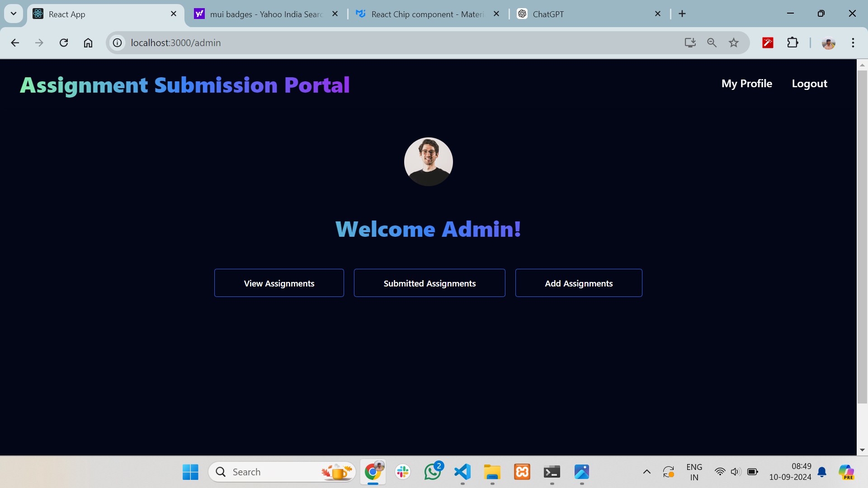View site information icon beside URL

coord(118,42)
